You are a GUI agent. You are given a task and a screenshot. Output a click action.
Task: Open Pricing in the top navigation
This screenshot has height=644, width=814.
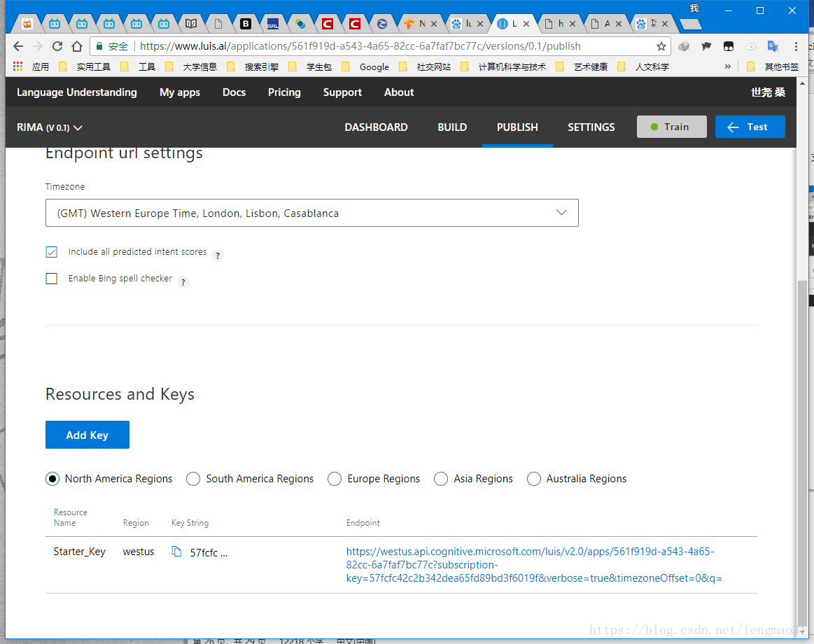click(284, 92)
